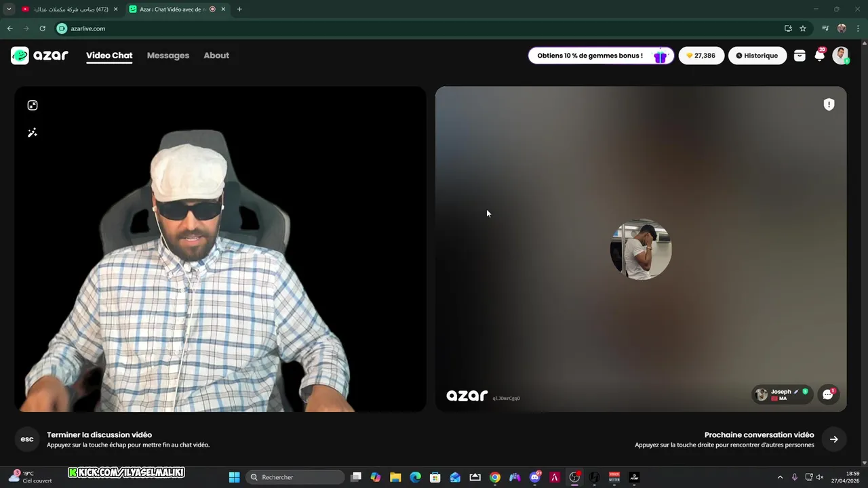Click the Rechercher taskbar search box

point(295,477)
